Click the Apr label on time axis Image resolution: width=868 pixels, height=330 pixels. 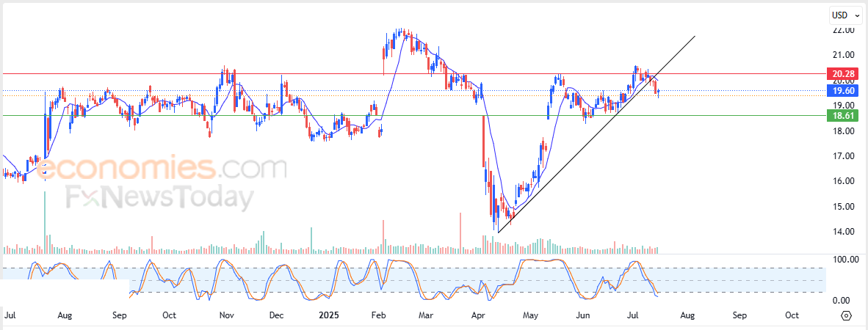point(477,315)
